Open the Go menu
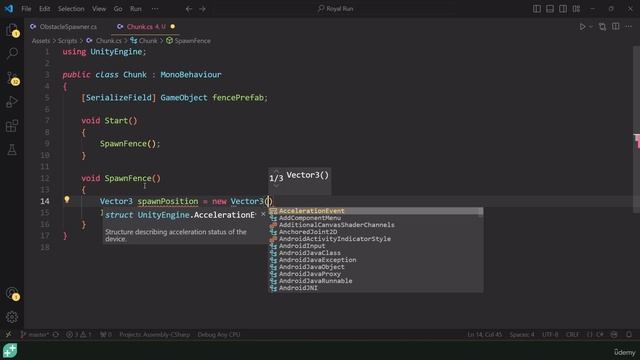This screenshot has width=640, height=360. [x=118, y=9]
